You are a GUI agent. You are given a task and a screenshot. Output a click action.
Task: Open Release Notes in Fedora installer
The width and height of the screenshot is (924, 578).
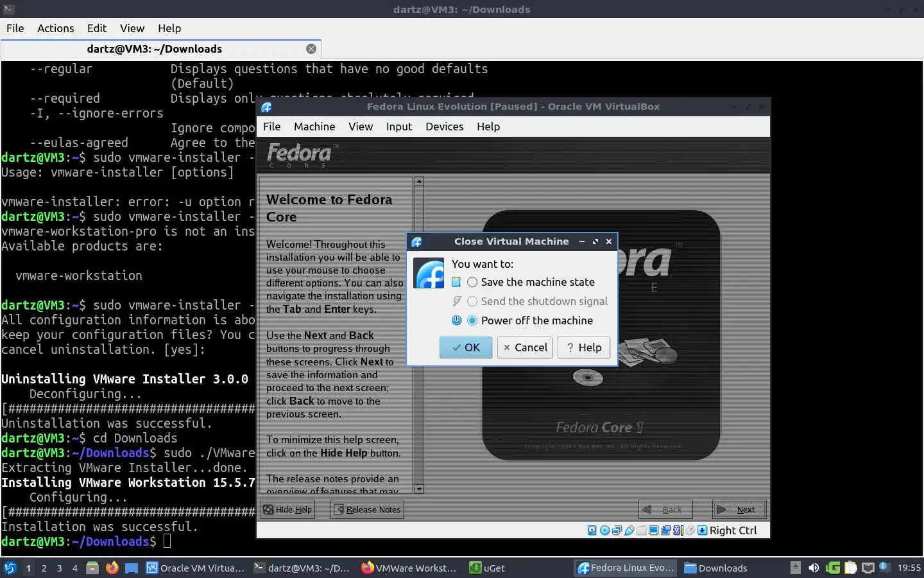tap(368, 509)
